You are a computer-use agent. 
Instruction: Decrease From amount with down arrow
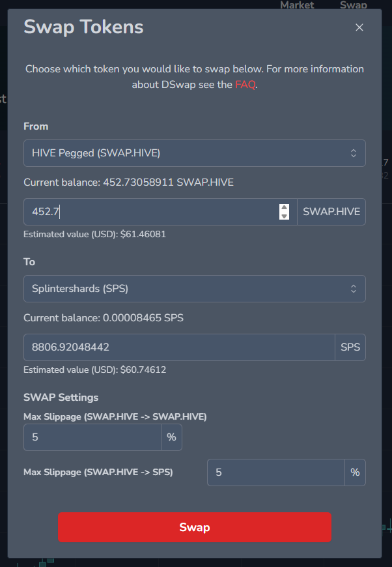click(284, 216)
